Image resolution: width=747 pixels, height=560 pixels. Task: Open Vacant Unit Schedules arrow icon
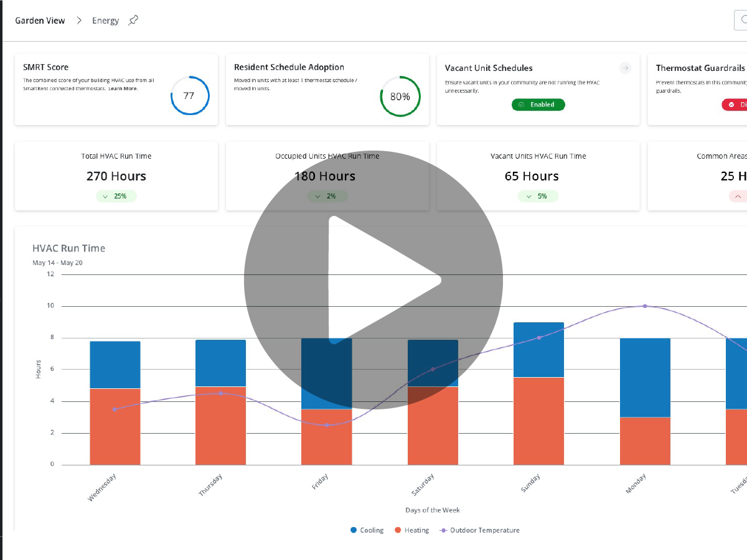[x=625, y=68]
